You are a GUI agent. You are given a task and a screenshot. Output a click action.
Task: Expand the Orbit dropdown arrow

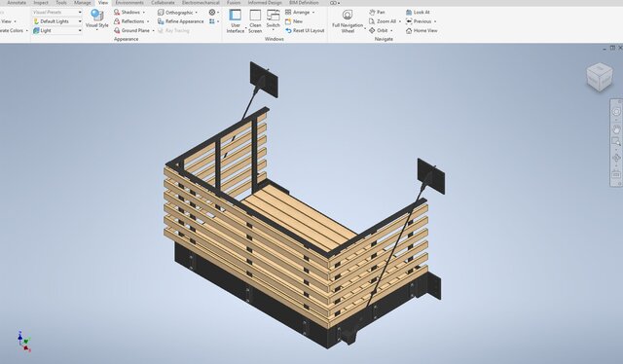(391, 30)
